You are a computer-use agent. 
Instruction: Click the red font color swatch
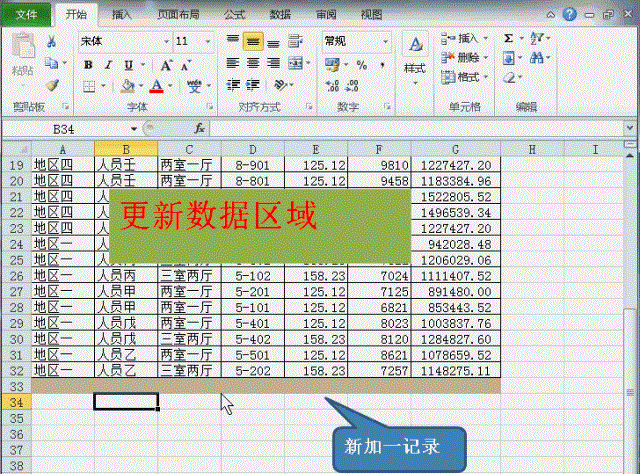point(156,87)
